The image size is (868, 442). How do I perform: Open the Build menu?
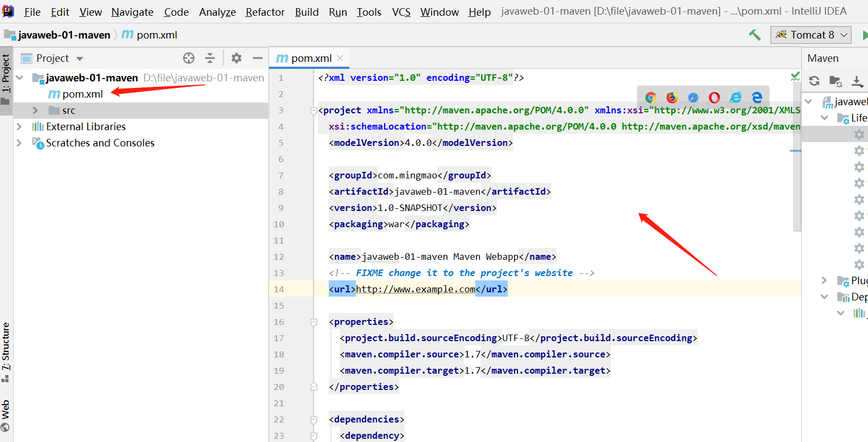pyautogui.click(x=307, y=12)
